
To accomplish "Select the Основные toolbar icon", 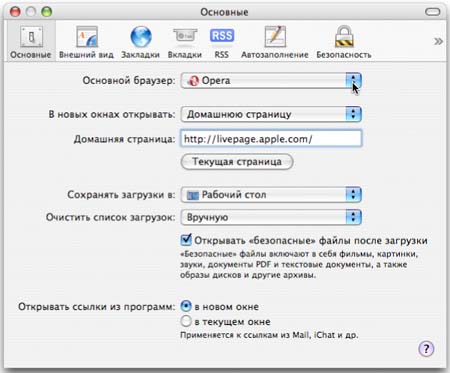I will pos(31,42).
